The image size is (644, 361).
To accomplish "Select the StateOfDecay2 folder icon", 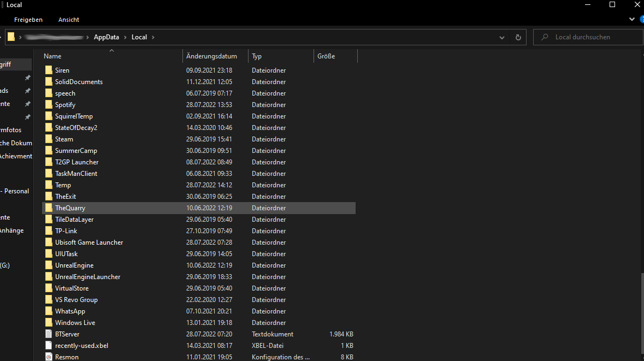I will pos(49,128).
